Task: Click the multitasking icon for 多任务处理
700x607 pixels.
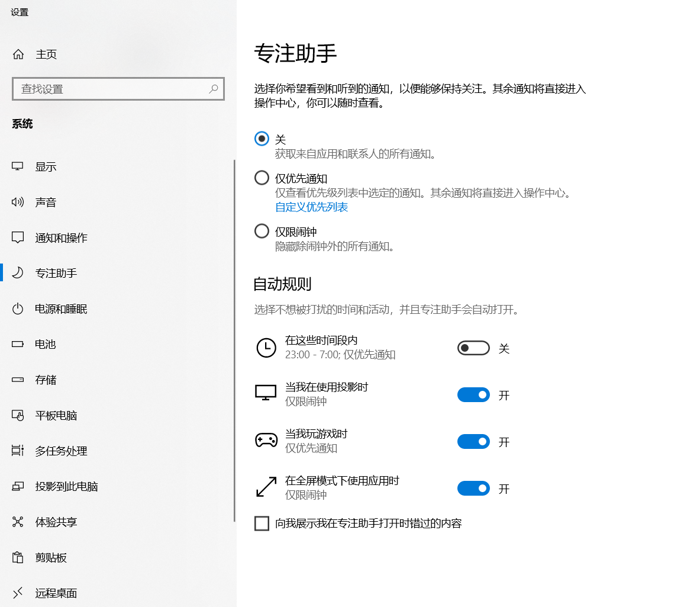Action: [17, 451]
